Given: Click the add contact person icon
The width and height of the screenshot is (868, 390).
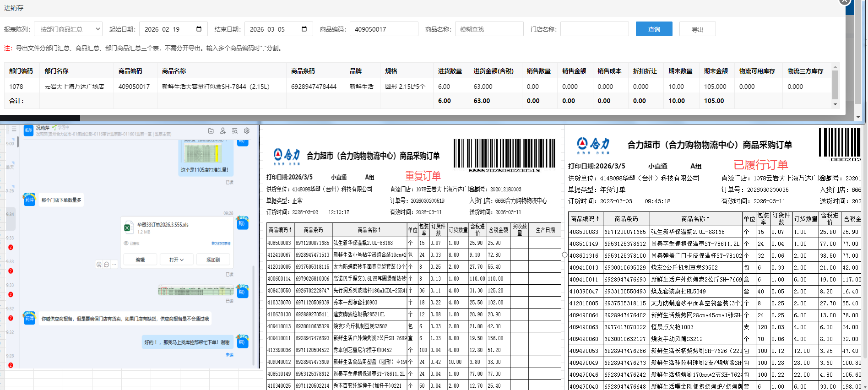Looking at the screenshot, I should [x=222, y=131].
